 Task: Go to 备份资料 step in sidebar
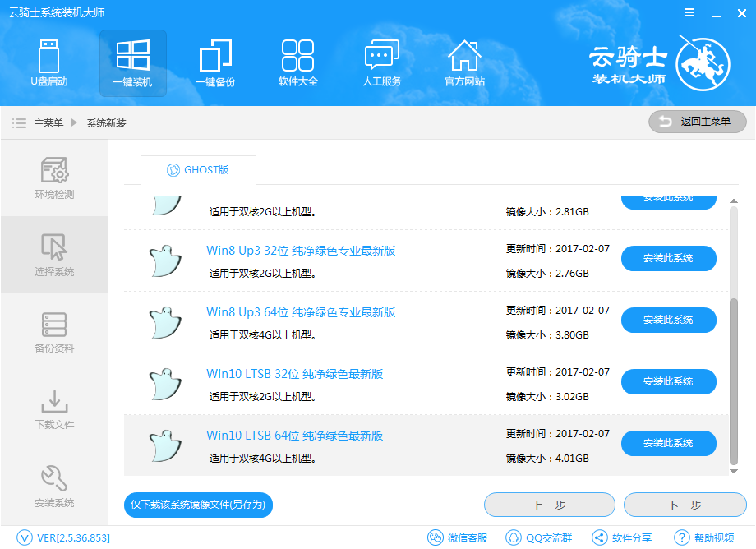pos(54,332)
